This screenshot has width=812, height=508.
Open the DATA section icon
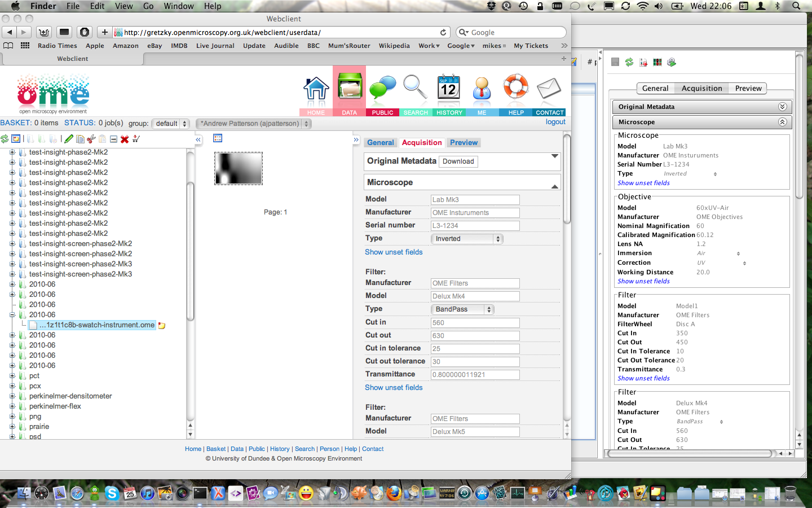tap(349, 89)
